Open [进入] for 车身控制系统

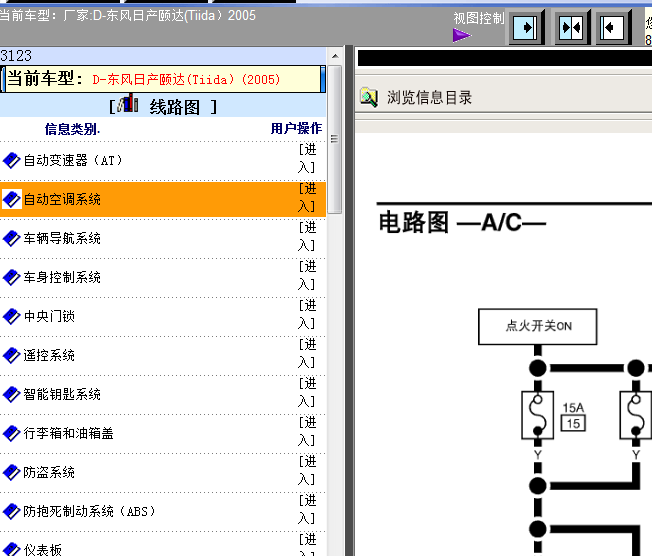(307, 275)
